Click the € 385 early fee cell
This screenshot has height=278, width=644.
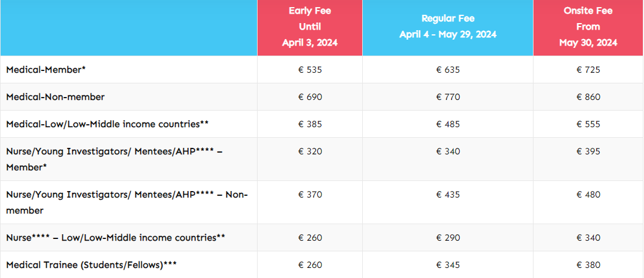click(x=310, y=124)
